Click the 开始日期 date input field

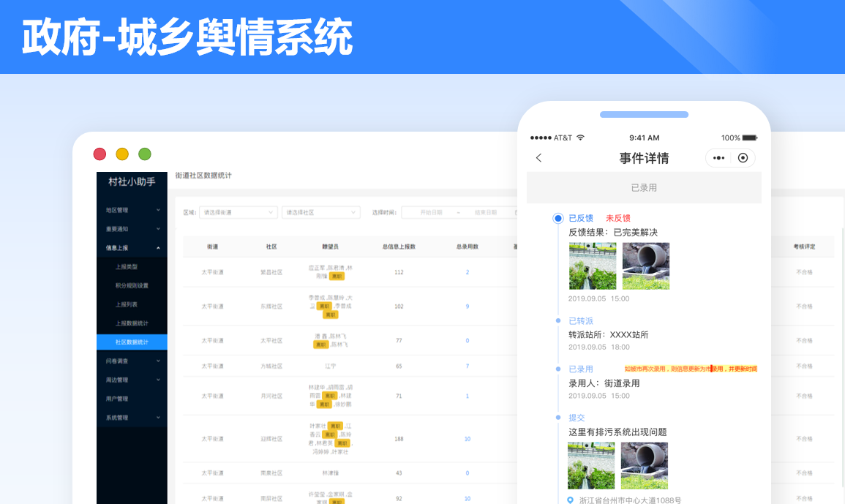coord(432,213)
